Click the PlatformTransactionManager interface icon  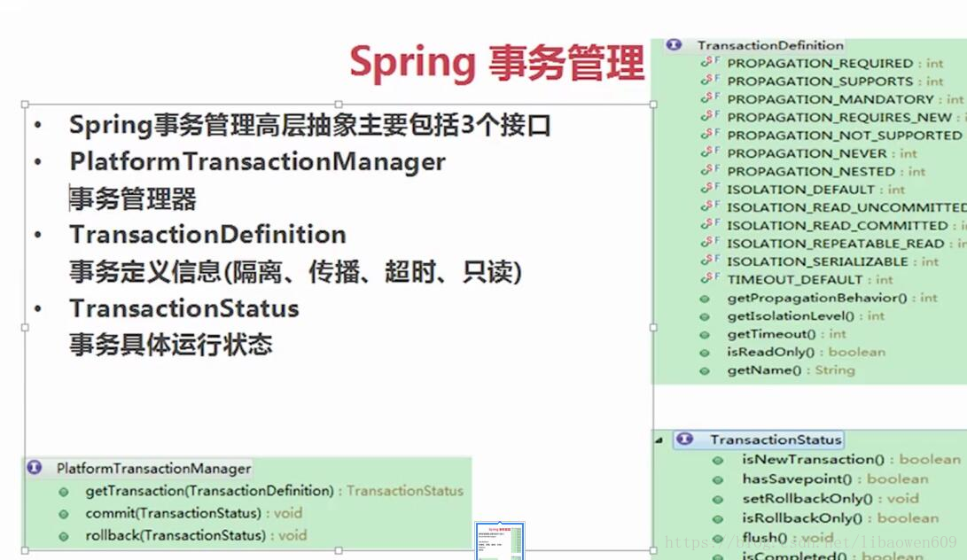pyautogui.click(x=35, y=468)
